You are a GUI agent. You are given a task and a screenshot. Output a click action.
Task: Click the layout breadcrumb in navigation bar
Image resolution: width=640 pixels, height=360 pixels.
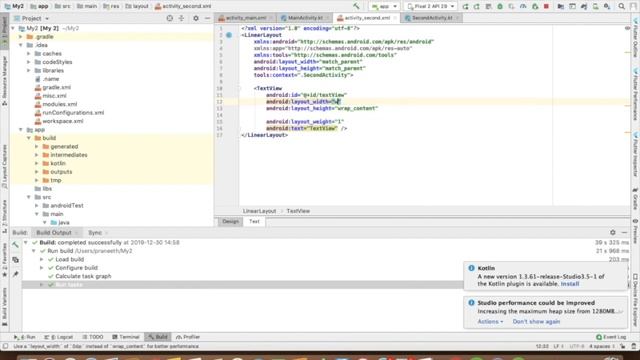(137, 7)
